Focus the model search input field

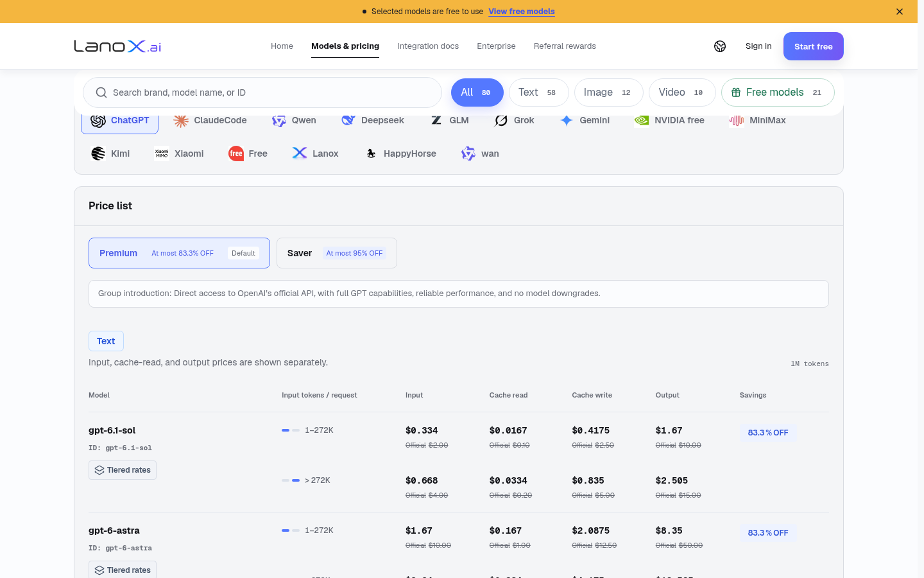pos(262,92)
